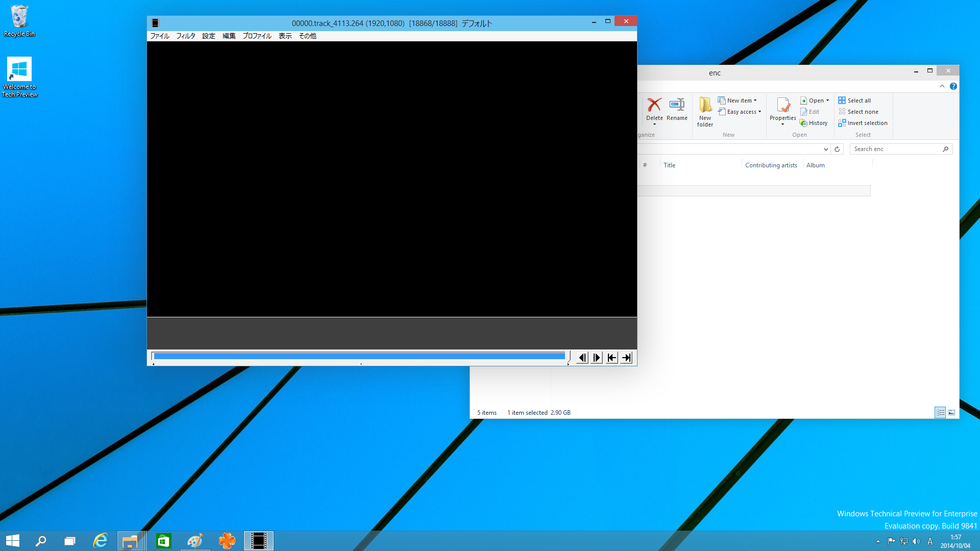Sort by the Album column header
Screen dimensions: 980x551
(837, 165)
